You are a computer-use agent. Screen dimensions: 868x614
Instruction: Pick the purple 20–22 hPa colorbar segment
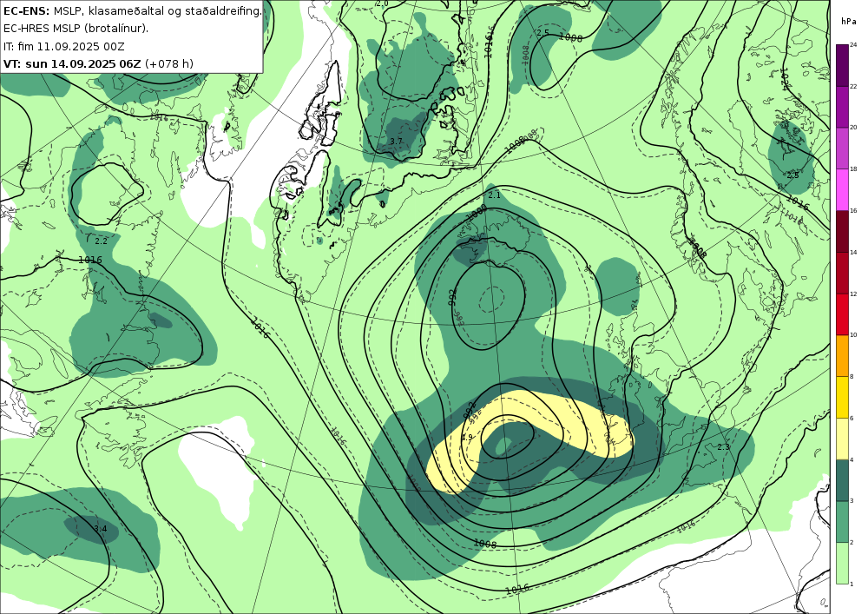(842, 106)
